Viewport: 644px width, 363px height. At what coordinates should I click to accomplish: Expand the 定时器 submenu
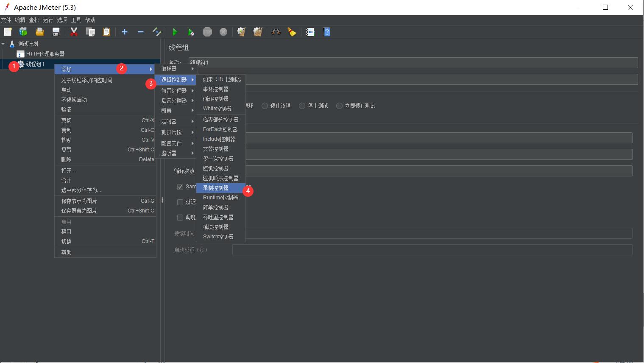[x=176, y=121]
